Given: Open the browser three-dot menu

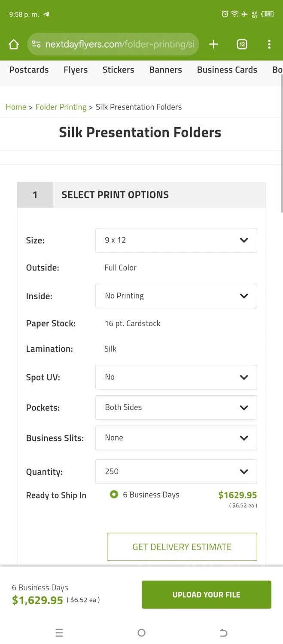Looking at the screenshot, I should tap(269, 44).
